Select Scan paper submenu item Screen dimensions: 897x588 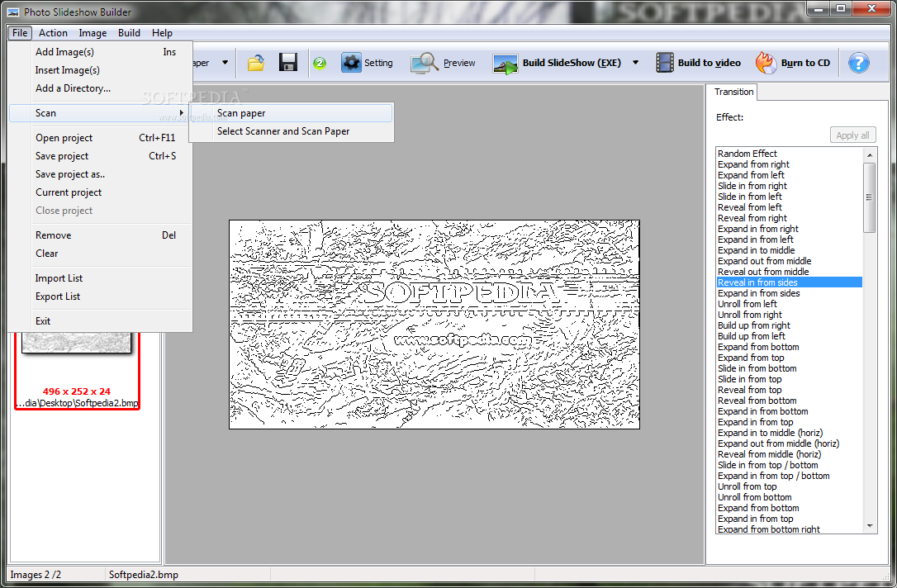pos(292,113)
